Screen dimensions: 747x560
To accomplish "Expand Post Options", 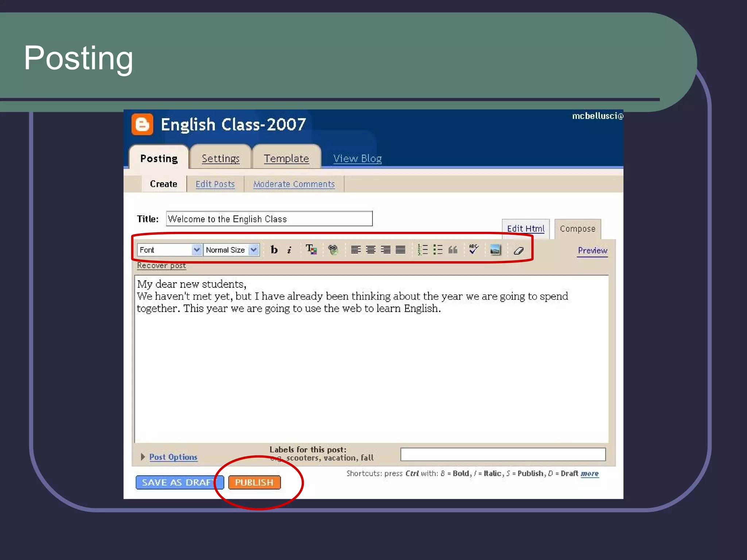I will (173, 457).
